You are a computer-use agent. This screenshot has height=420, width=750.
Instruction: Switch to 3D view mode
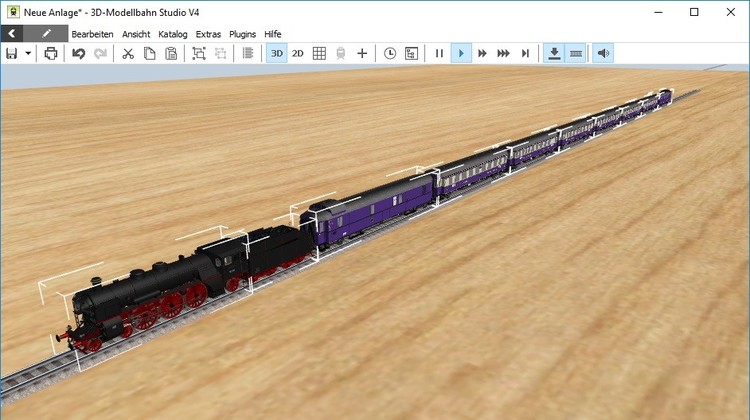[276, 53]
